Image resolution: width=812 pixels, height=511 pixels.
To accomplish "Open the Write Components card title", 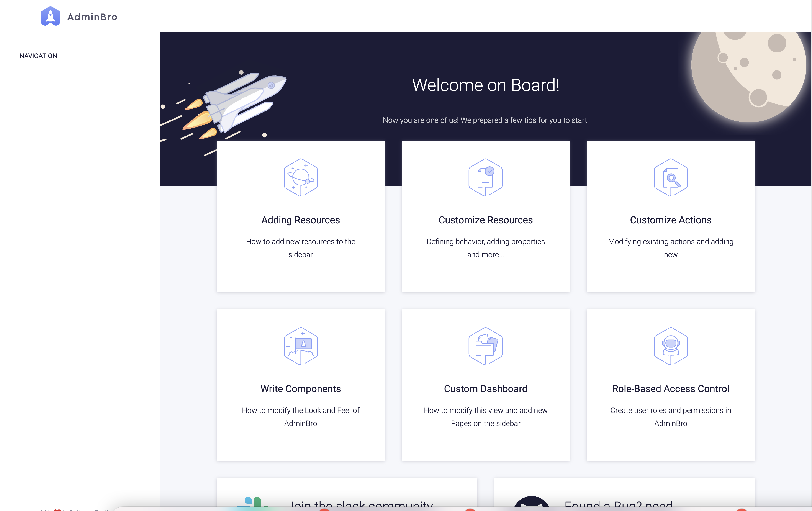I will [x=300, y=388].
